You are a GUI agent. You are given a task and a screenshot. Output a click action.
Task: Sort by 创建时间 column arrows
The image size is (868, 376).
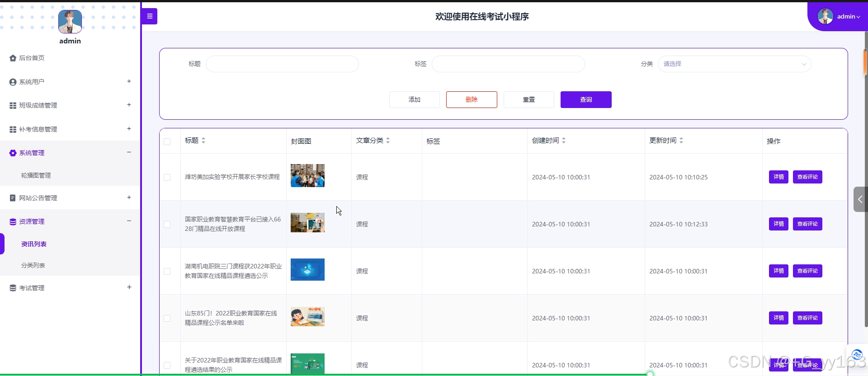[564, 141]
